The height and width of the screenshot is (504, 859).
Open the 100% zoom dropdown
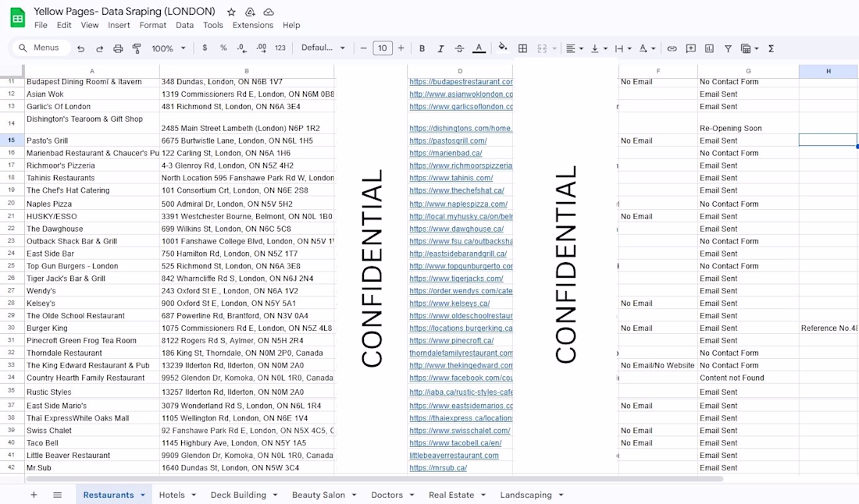tap(169, 48)
